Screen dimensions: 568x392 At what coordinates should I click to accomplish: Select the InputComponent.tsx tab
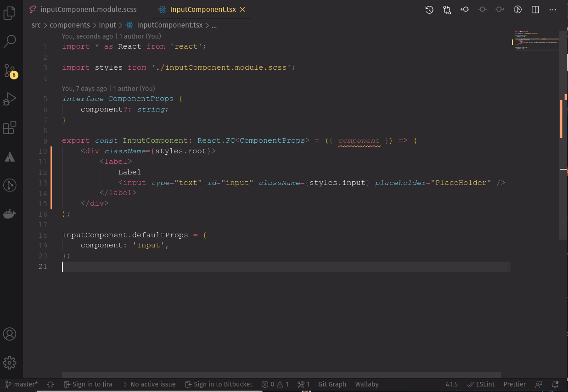[202, 9]
